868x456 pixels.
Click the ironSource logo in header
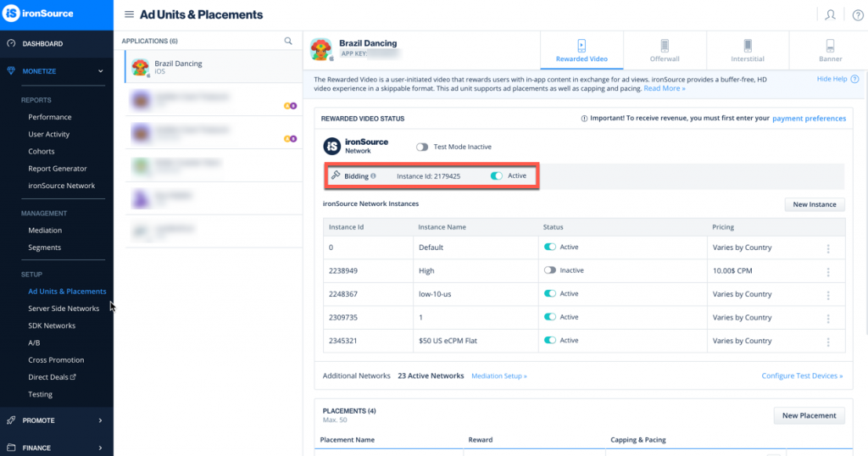click(37, 14)
